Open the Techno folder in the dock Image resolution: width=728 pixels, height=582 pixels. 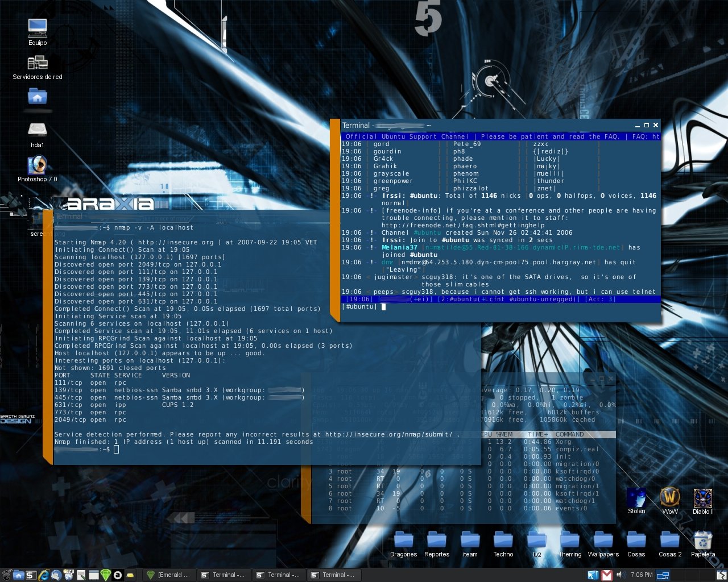coord(503,541)
